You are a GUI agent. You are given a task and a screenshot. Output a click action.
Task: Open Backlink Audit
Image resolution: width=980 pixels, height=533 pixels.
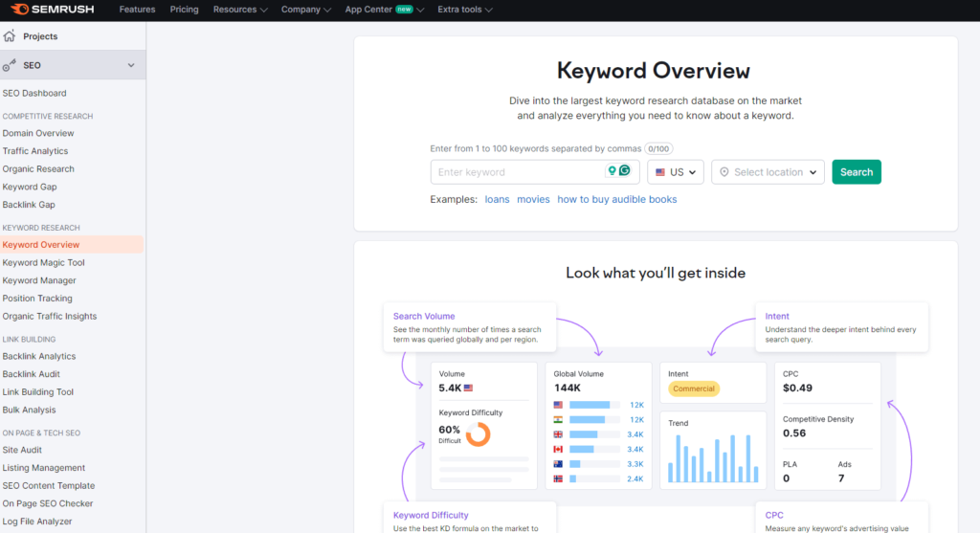coord(32,373)
